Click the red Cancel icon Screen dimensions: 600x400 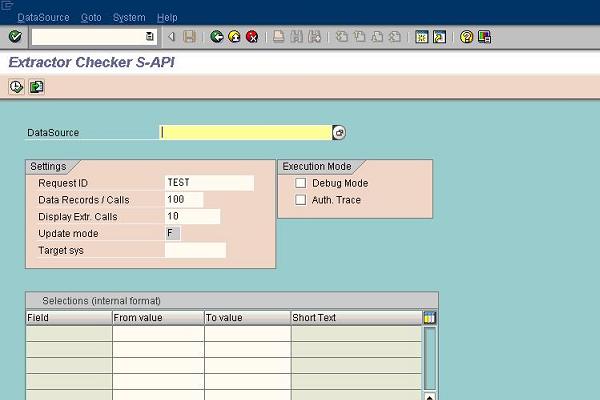pyautogui.click(x=252, y=37)
